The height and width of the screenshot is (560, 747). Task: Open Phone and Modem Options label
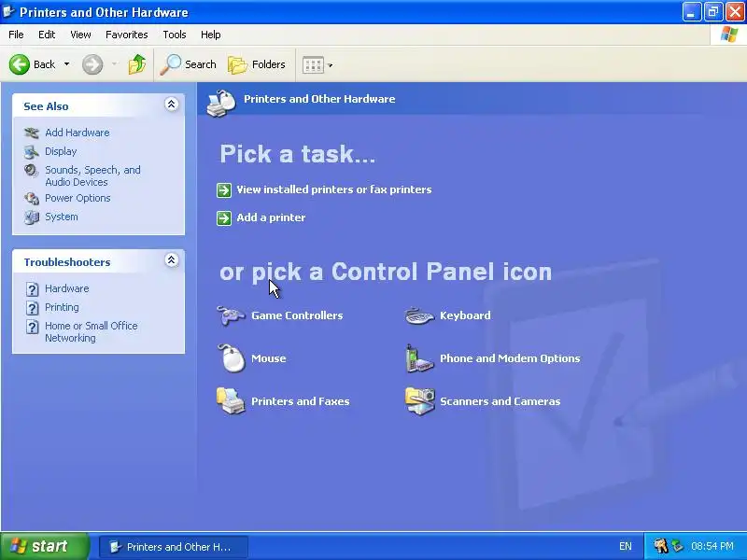click(x=510, y=358)
